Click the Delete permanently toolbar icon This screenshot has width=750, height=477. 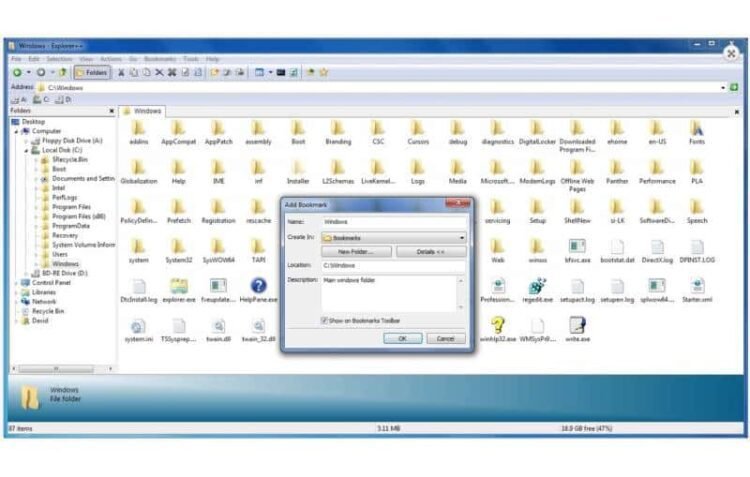pos(172,73)
